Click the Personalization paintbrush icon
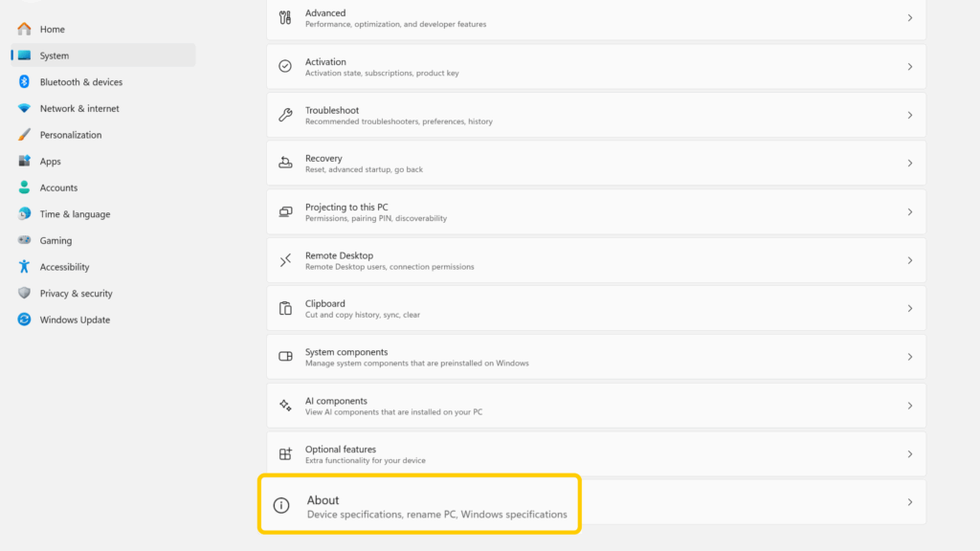This screenshot has height=551, width=980. [x=24, y=135]
